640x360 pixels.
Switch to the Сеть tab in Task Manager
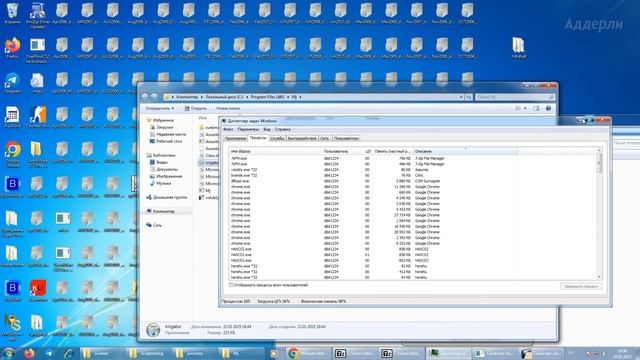point(325,138)
